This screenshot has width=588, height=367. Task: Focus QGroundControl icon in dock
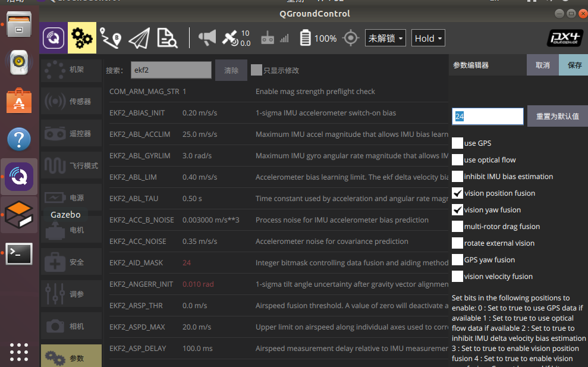19,177
